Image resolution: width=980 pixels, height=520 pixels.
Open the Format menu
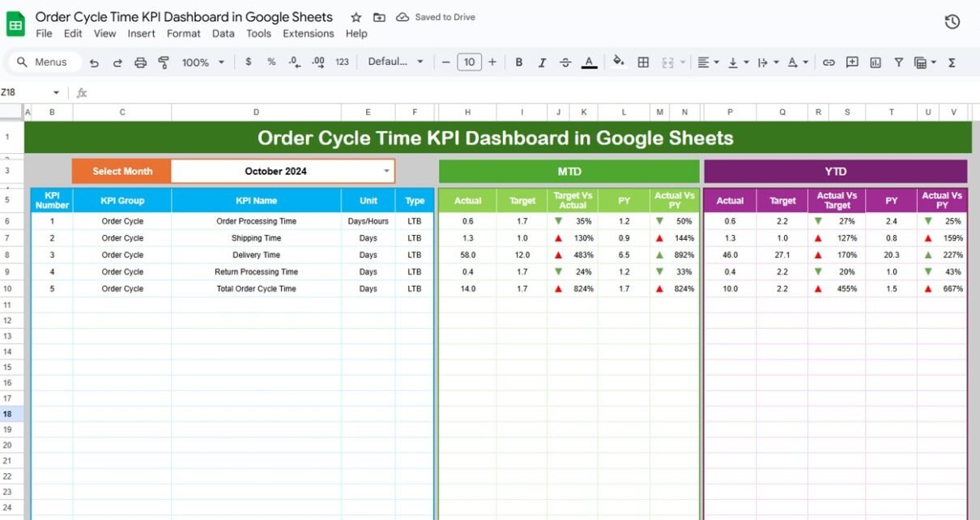[183, 33]
